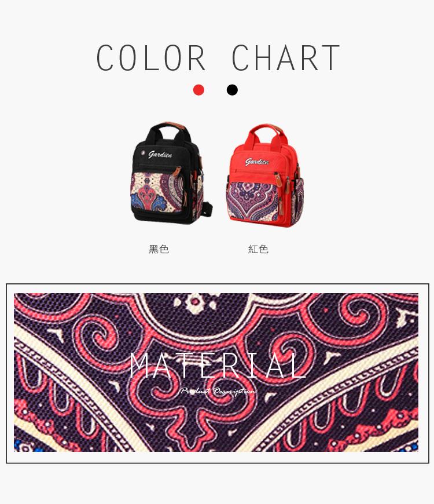Click the Gardien logo on black bag

tap(160, 155)
